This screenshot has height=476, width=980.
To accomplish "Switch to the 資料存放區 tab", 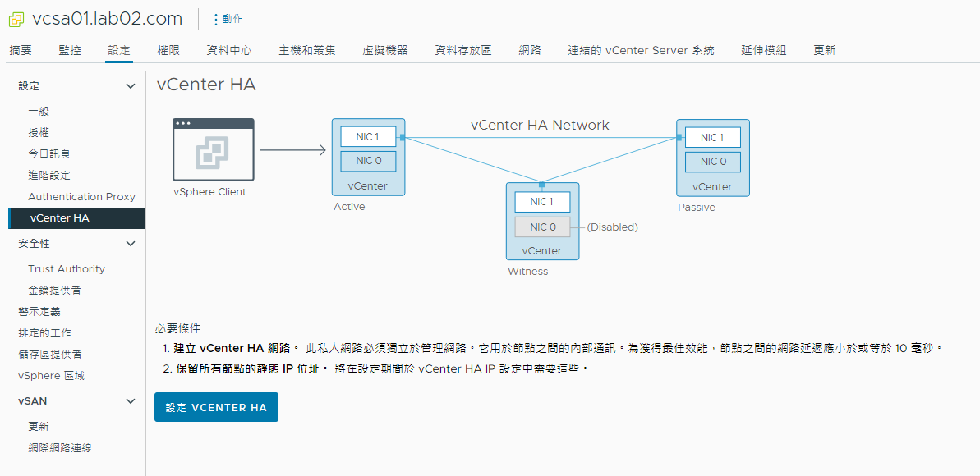I will coord(463,51).
